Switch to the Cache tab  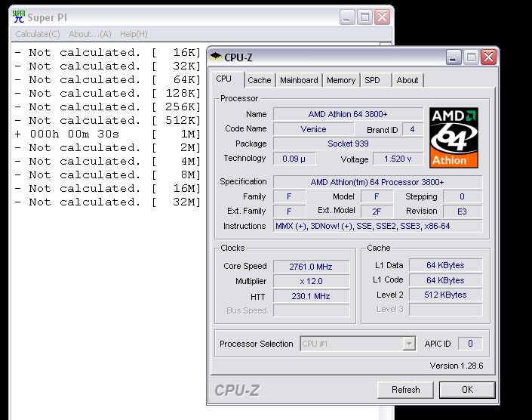(x=260, y=81)
